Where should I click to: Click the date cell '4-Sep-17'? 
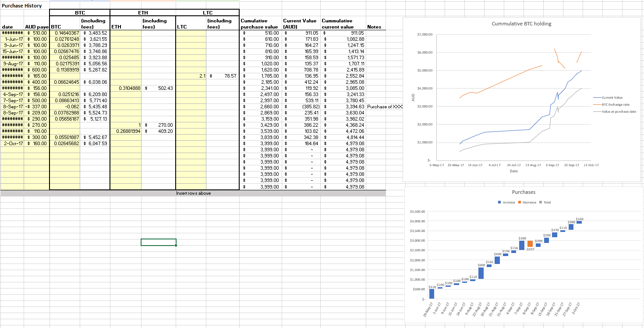pyautogui.click(x=12, y=94)
